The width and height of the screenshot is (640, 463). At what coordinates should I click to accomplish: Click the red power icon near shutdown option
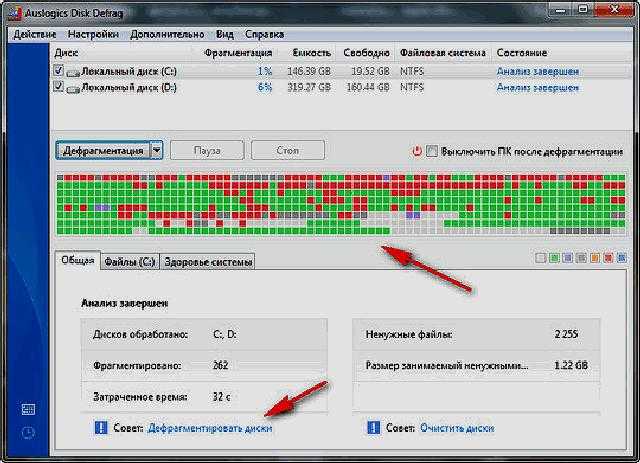(416, 151)
